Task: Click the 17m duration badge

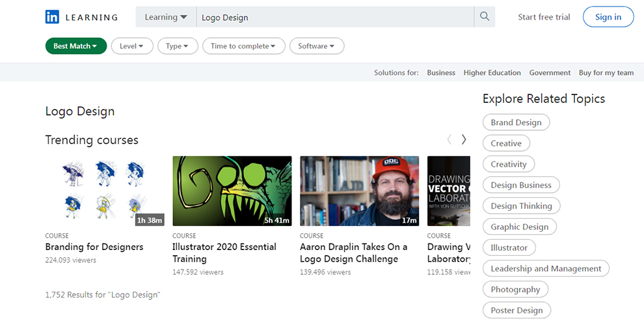Action: coord(409,220)
